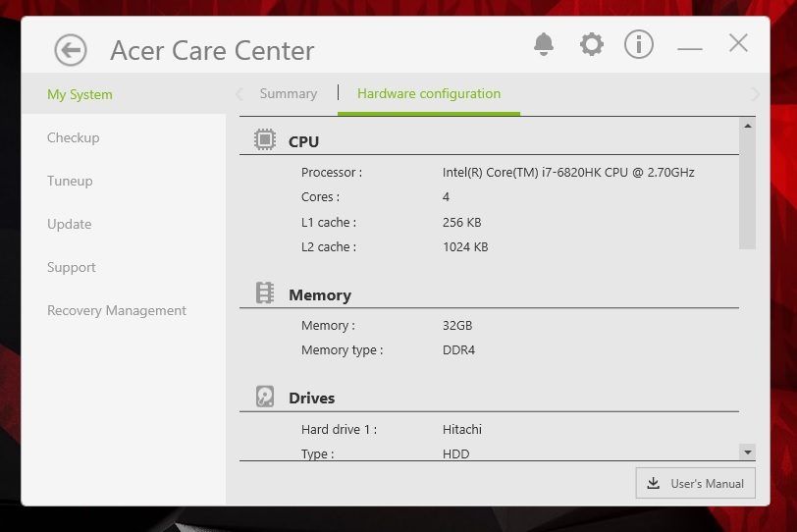Click the Drives hard disk icon
This screenshot has height=532, width=797.
coord(265,397)
